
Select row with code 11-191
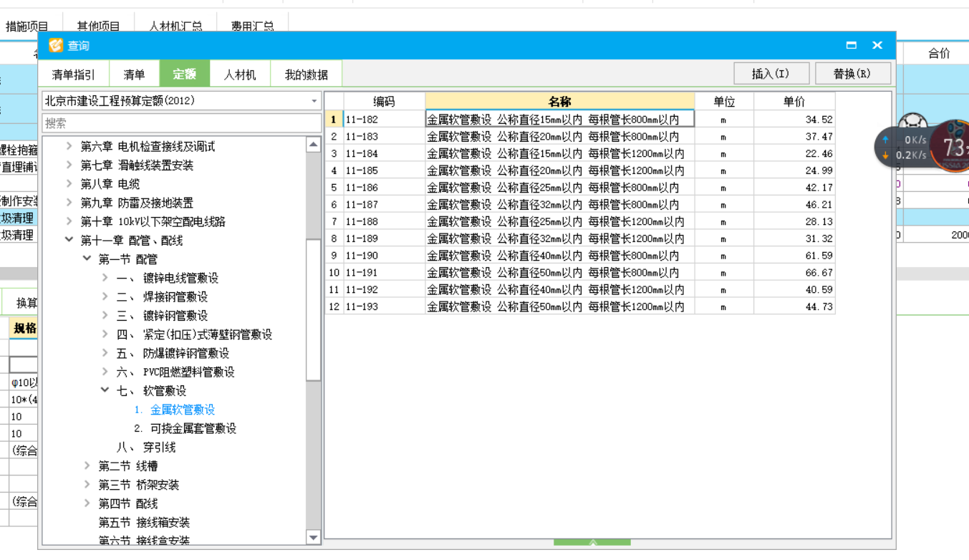pyautogui.click(x=581, y=273)
